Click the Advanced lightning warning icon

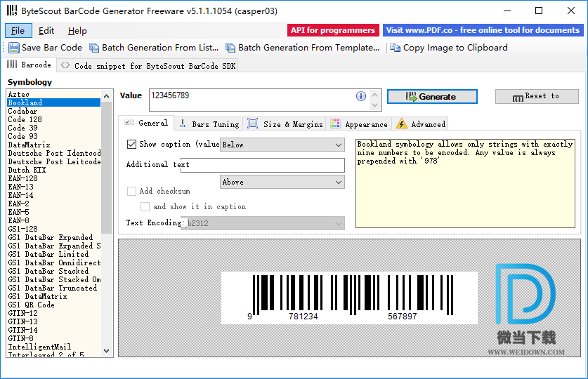click(x=402, y=124)
